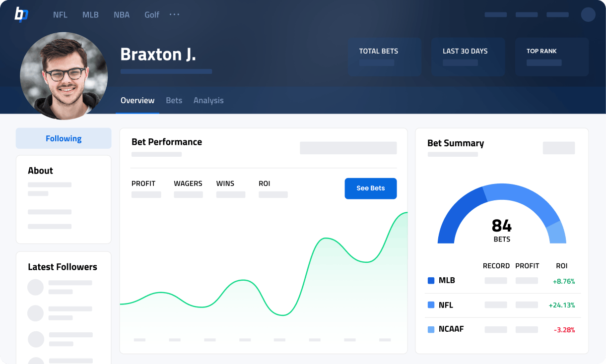606x364 pixels.
Task: Open the Bet Summary filter dropdown
Action: coord(558,148)
